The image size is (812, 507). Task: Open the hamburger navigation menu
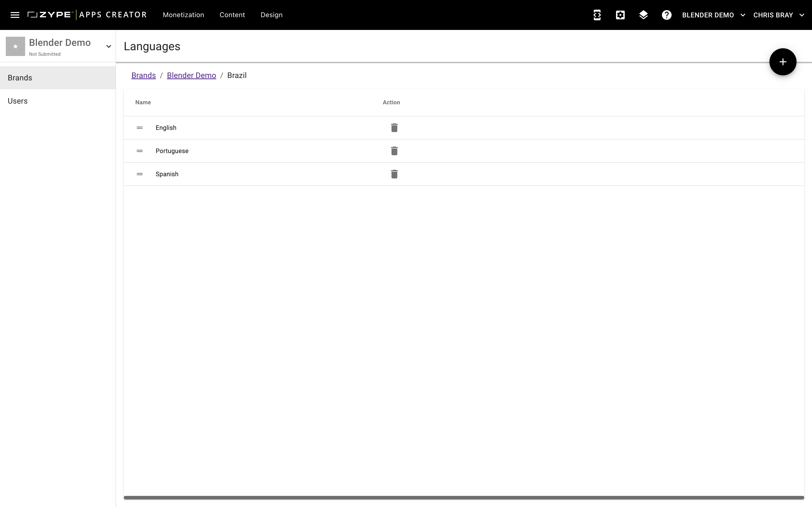point(15,15)
